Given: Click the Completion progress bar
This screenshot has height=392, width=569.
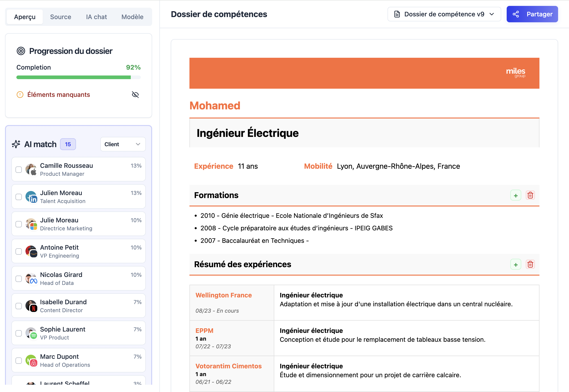Looking at the screenshot, I should tap(78, 77).
